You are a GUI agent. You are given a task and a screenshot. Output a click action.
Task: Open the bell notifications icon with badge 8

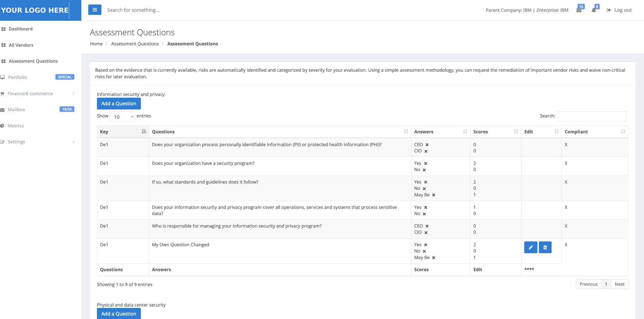pos(594,10)
